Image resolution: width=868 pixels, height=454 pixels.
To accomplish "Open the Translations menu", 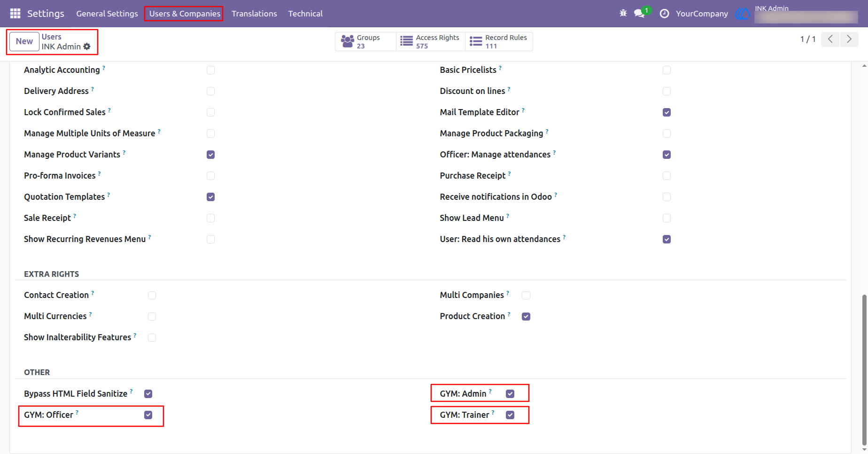I will tap(254, 14).
